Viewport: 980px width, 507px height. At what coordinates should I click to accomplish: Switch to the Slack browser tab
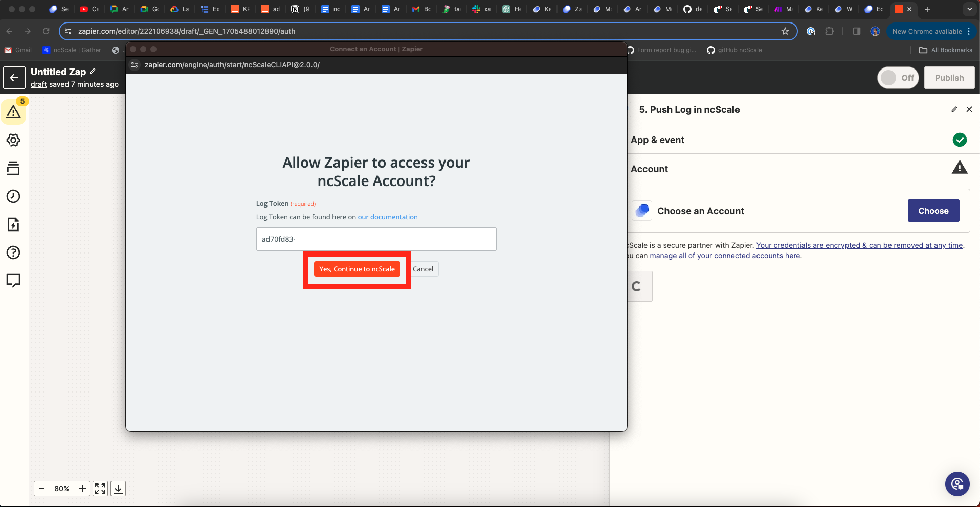pyautogui.click(x=481, y=9)
